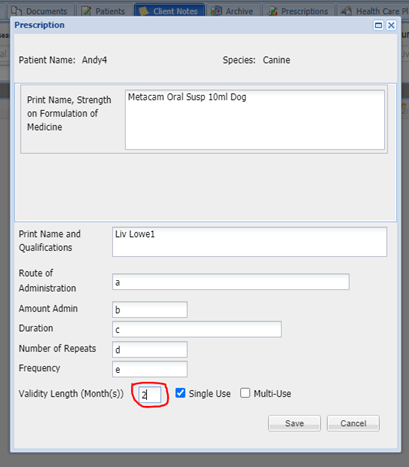Uncheck the Single Use checkbox

[180, 393]
